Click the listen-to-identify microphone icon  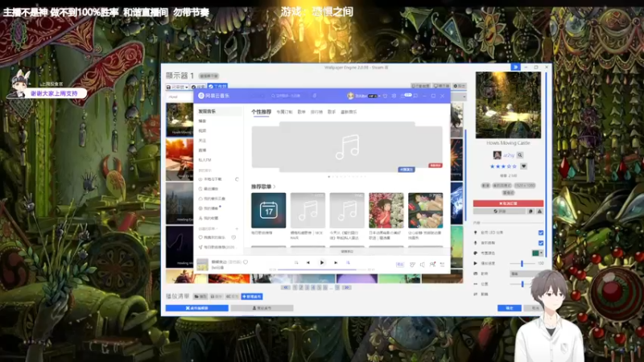(315, 96)
